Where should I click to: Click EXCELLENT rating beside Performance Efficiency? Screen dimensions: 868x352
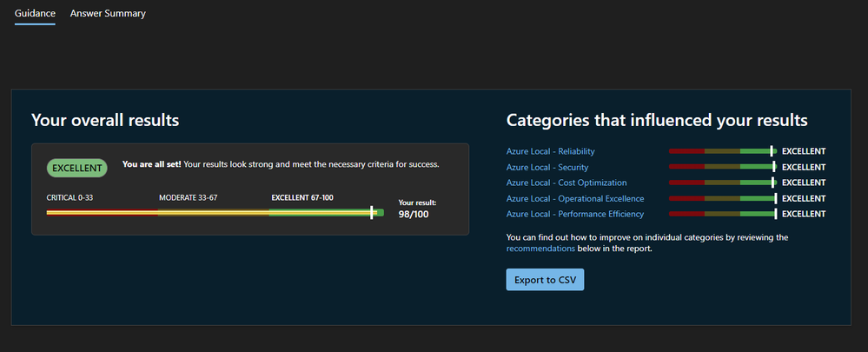tap(804, 214)
